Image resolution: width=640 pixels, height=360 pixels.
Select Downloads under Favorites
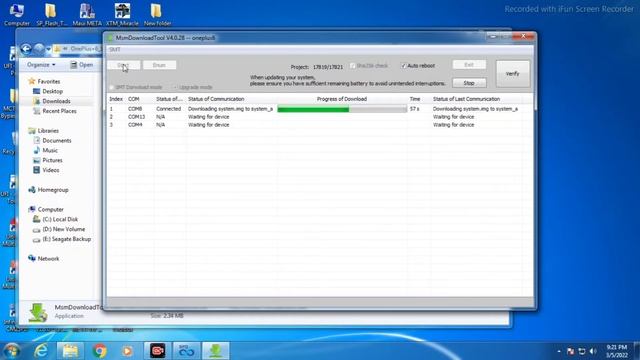coord(56,101)
